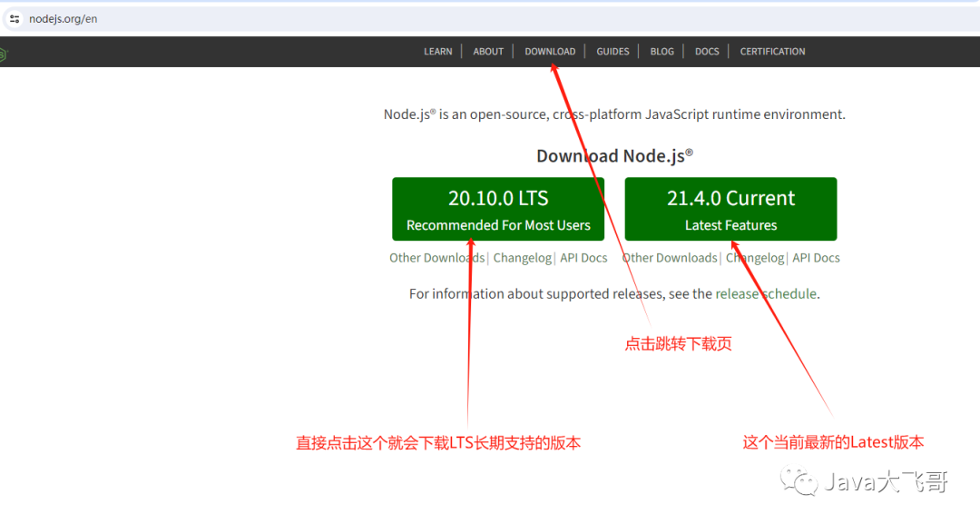Go to the DOWNLOAD page in nav
This screenshot has width=980, height=524.
click(x=550, y=51)
